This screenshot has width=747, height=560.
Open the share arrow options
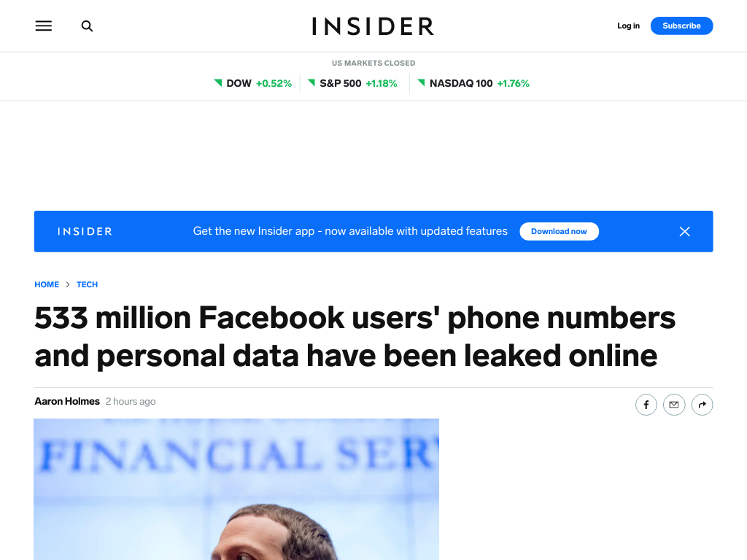pyautogui.click(x=702, y=405)
